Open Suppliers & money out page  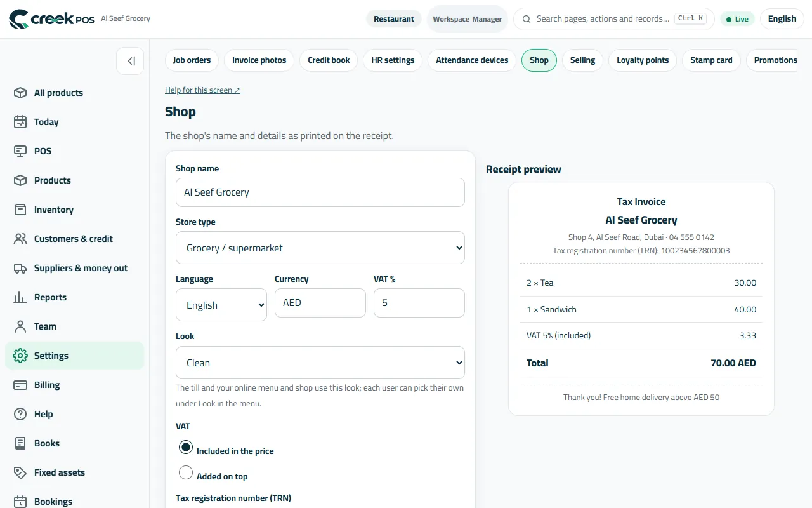[75, 268]
